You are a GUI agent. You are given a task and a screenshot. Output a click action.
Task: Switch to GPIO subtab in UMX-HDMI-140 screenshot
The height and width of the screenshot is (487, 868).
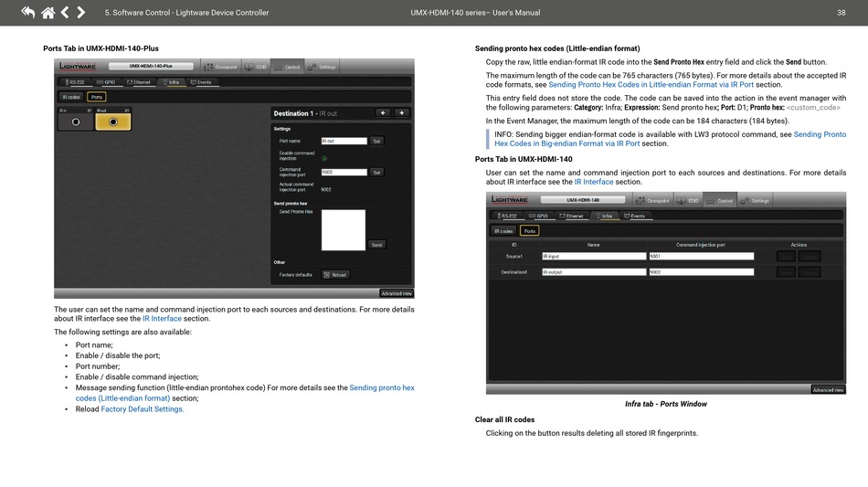pos(538,216)
